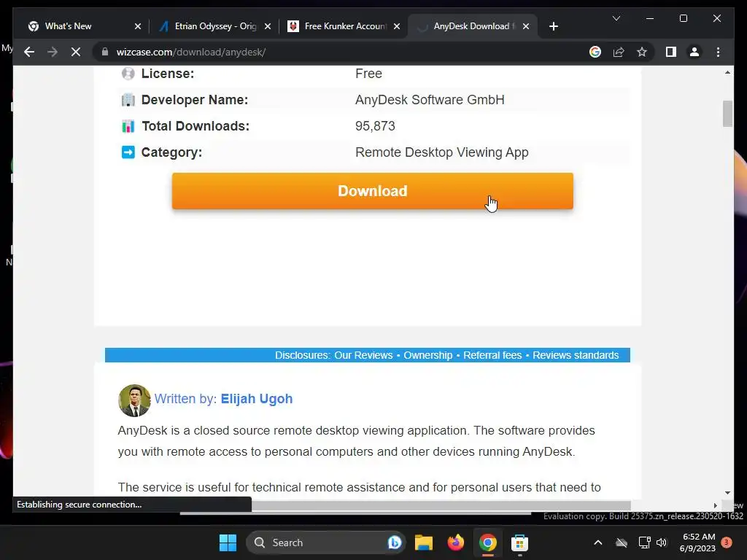Open Firefox from the taskbar

point(455,542)
